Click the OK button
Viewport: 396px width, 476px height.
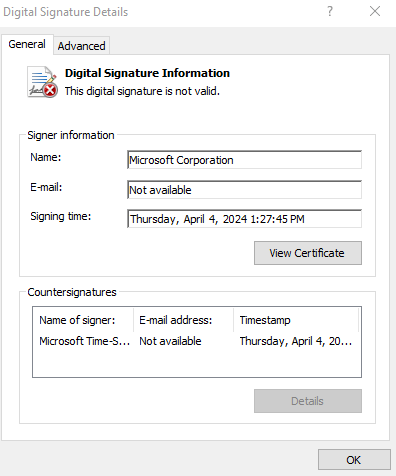click(354, 460)
